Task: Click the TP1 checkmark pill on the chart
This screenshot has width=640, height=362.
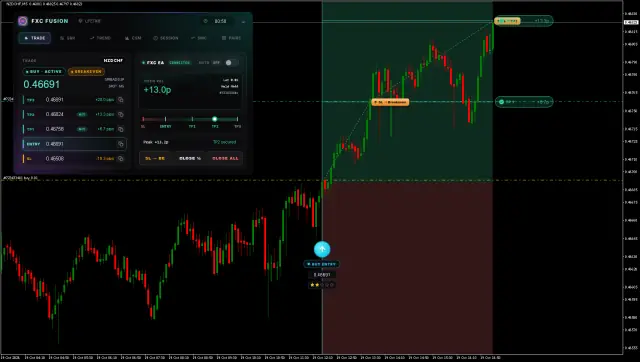Action: 524,102
